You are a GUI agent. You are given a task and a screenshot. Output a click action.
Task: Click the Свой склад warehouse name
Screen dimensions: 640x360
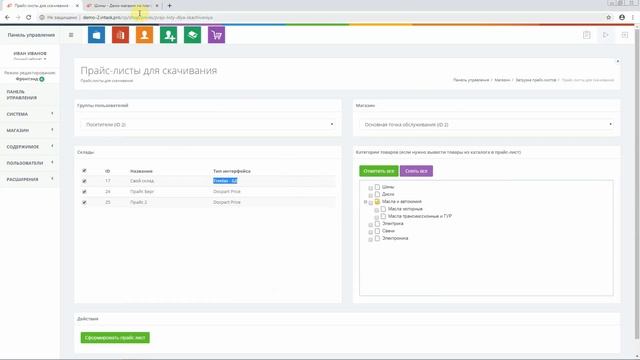(142, 181)
